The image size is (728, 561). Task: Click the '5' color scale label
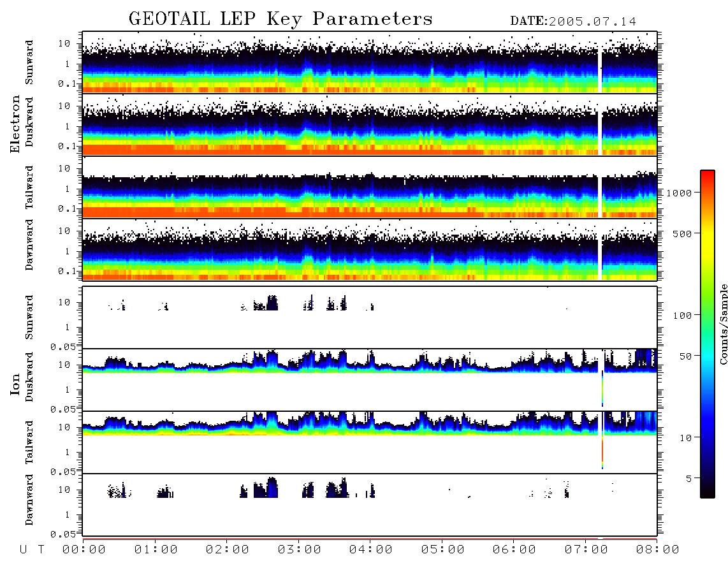688,479
